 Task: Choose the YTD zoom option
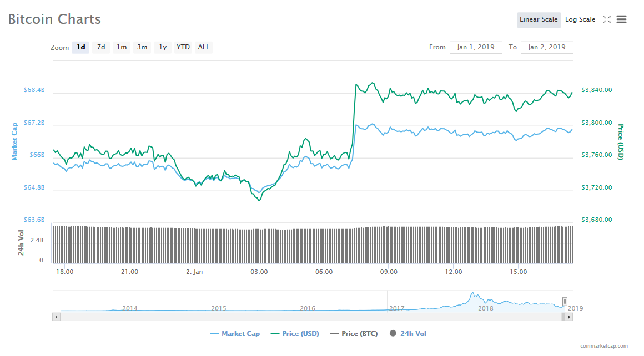(x=183, y=47)
